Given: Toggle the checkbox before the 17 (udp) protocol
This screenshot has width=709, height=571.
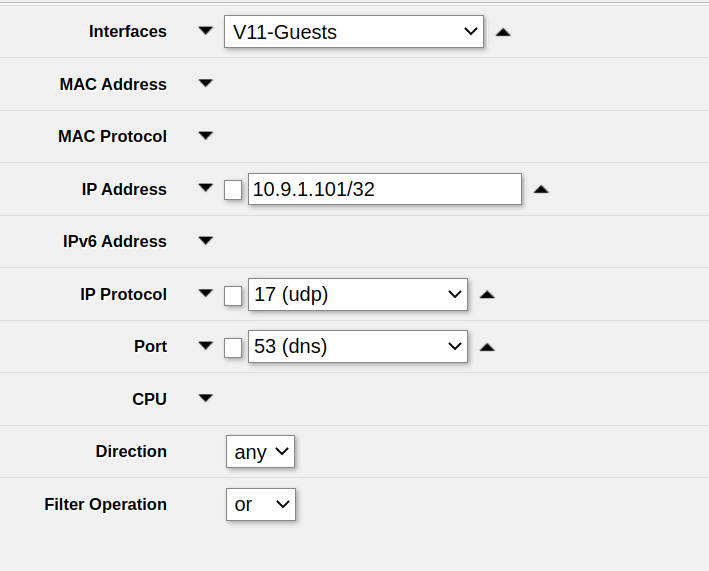Looking at the screenshot, I should point(233,295).
